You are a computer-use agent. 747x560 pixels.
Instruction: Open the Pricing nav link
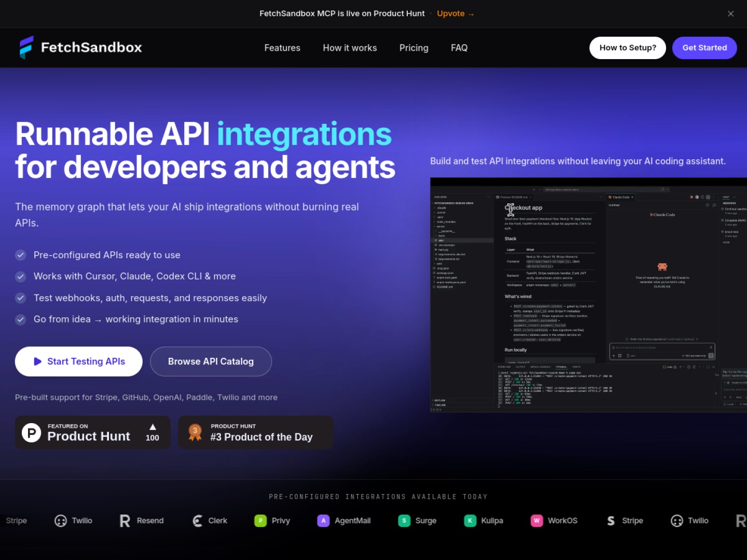tap(413, 48)
